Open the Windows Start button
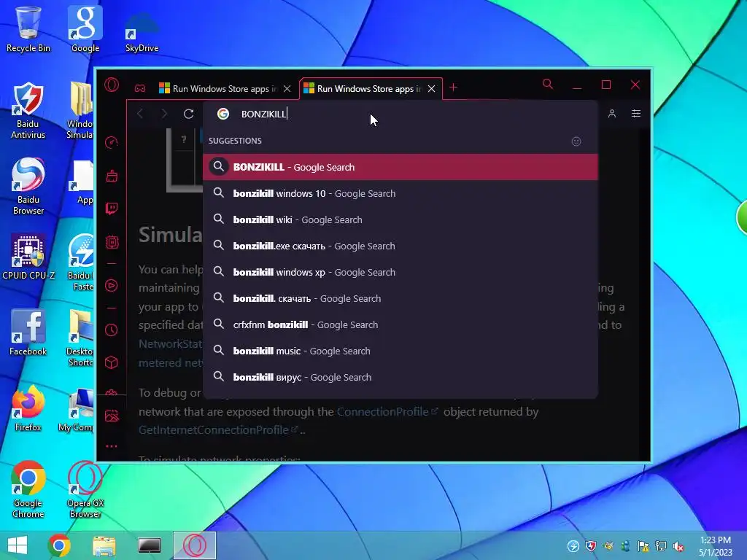This screenshot has height=560, width=747. (18, 545)
